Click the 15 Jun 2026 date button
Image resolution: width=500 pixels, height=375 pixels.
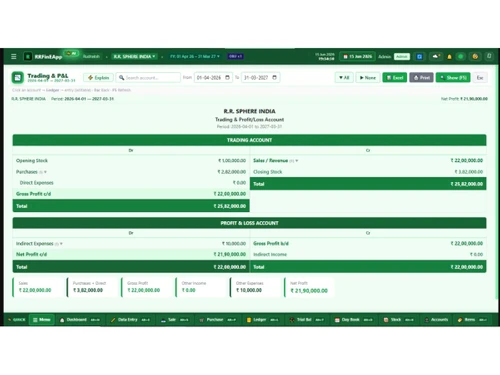[x=357, y=56]
